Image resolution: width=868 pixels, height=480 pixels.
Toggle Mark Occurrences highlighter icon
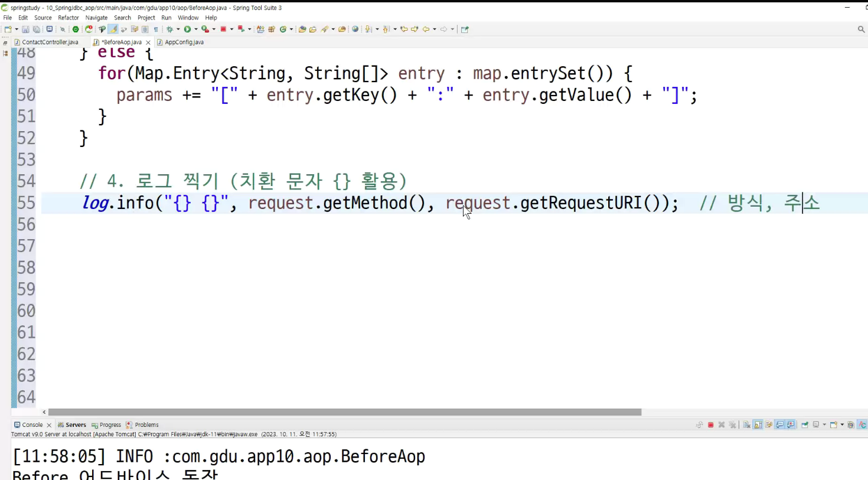(113, 29)
